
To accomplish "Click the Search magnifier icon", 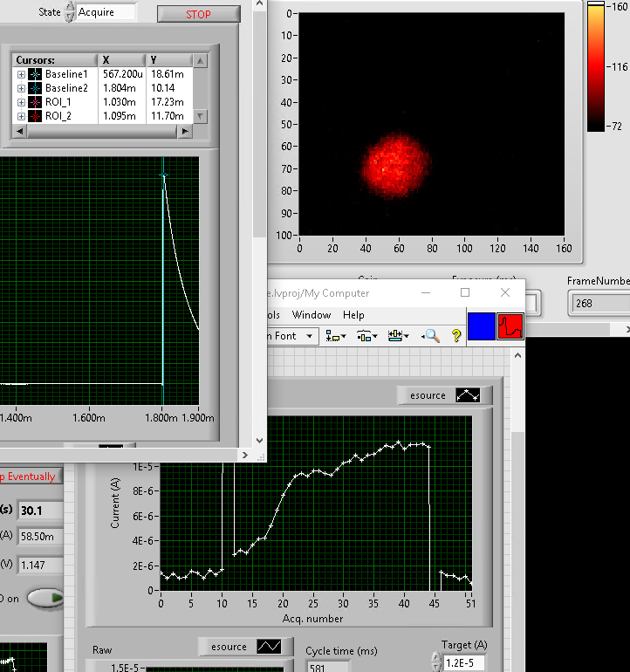I will (x=431, y=335).
